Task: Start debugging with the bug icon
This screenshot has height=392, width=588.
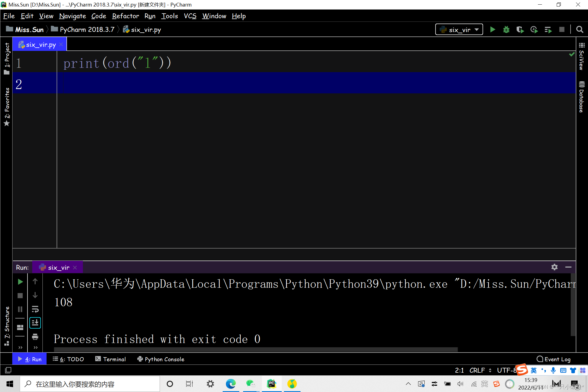Action: point(506,29)
